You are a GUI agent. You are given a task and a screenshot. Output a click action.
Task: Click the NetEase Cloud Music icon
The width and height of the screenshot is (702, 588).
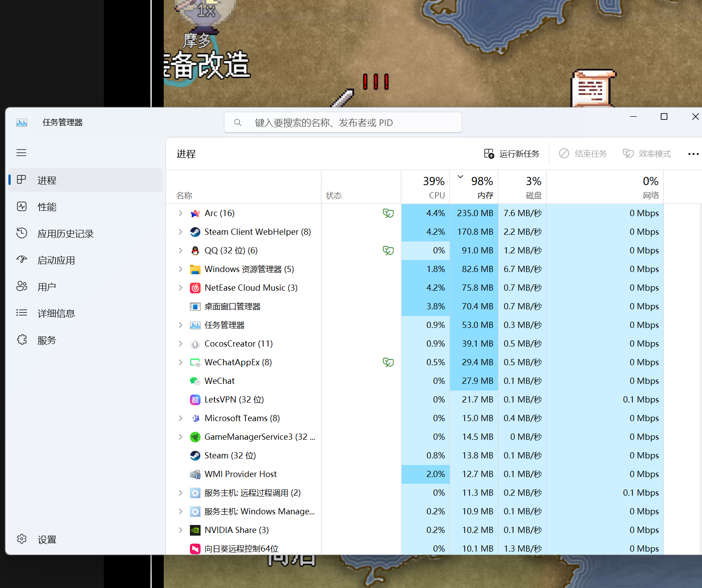pos(195,288)
